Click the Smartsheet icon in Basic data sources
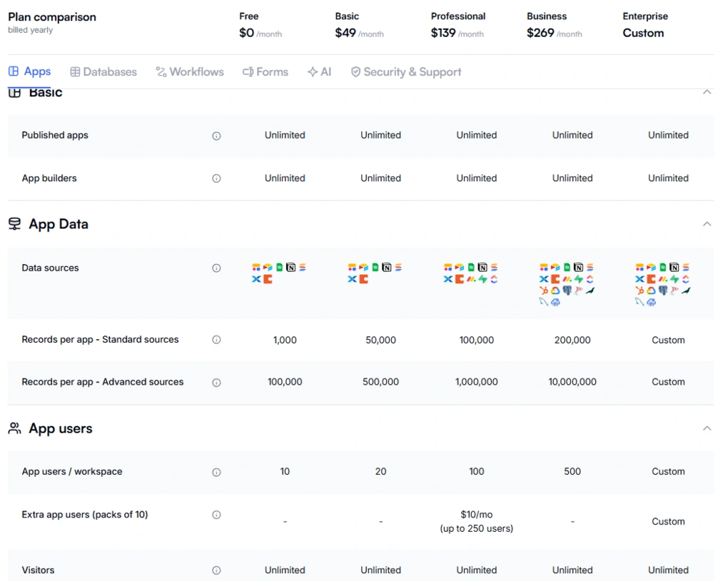The image size is (728, 581). 398,267
